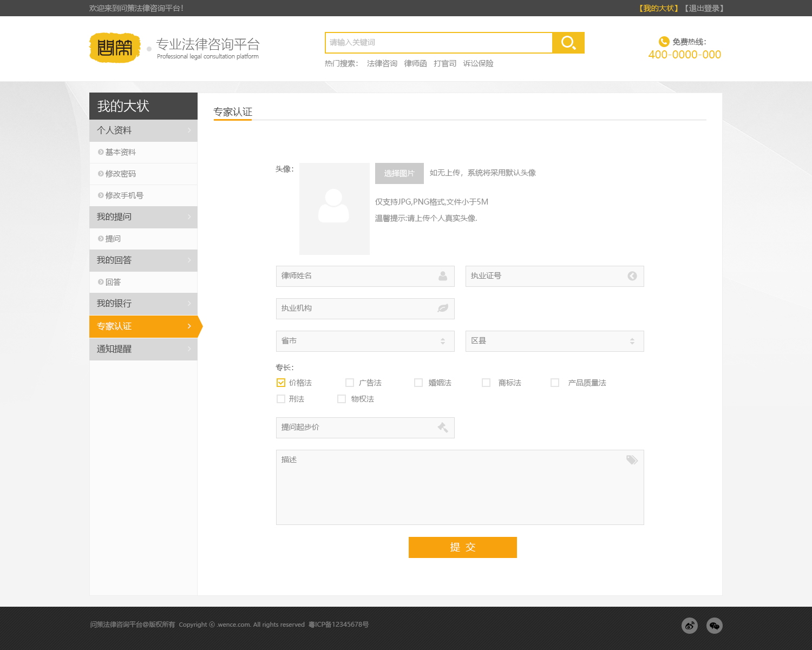Click the bullet icon beside 基本资料
812x650 pixels.
(x=101, y=152)
